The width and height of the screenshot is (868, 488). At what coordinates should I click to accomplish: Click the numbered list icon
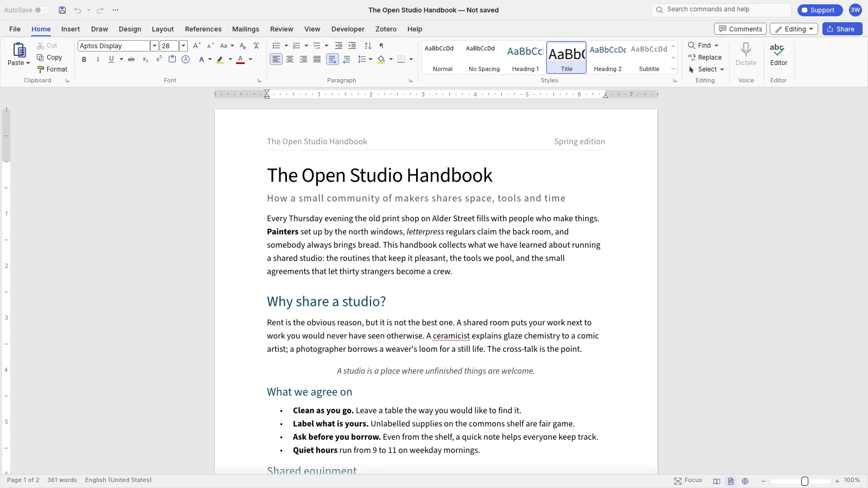[x=296, y=46]
